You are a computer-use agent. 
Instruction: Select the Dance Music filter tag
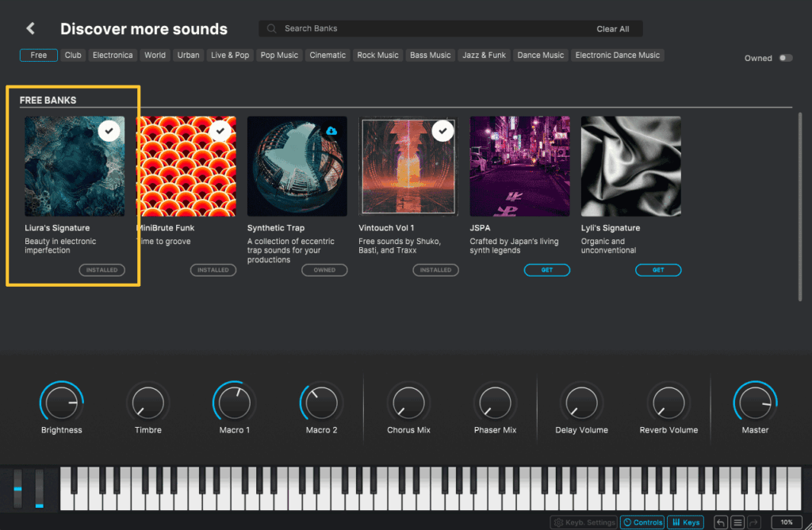tap(541, 55)
